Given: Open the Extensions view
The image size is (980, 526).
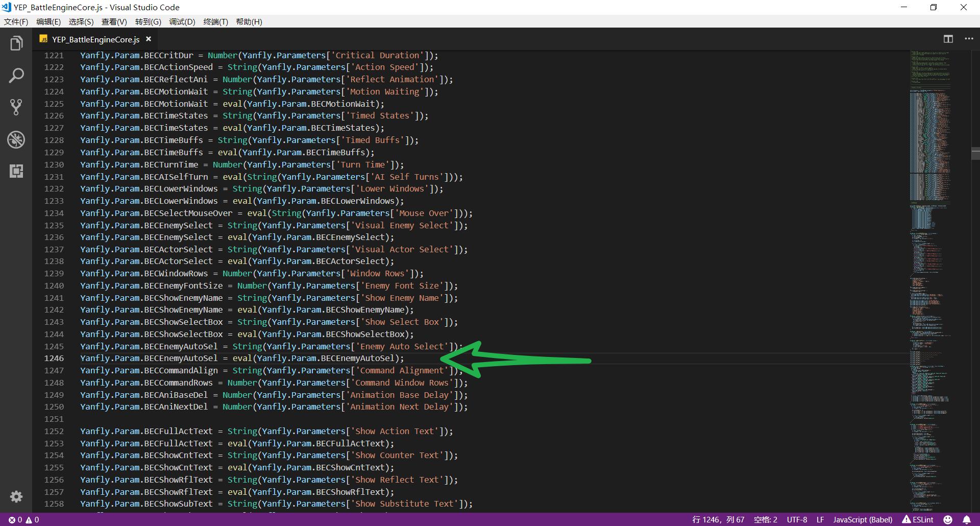Looking at the screenshot, I should tap(16, 171).
